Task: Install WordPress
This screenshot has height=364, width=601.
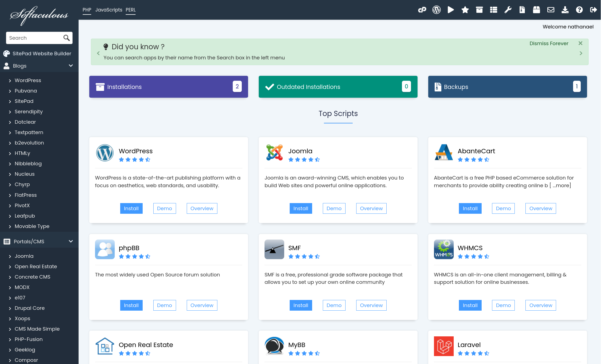Action: click(x=131, y=208)
